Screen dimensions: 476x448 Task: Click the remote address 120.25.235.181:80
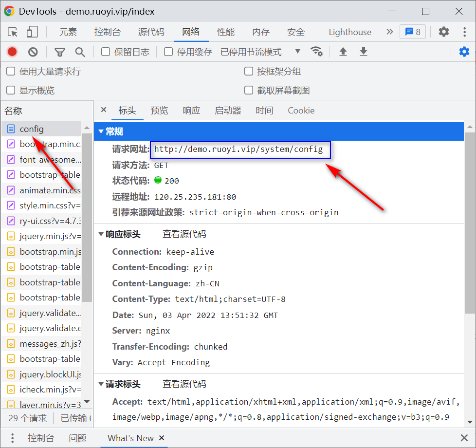195,197
